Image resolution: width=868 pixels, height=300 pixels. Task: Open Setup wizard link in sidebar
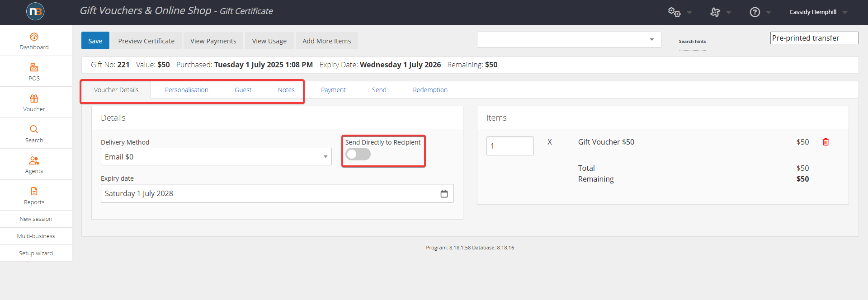pyautogui.click(x=36, y=253)
